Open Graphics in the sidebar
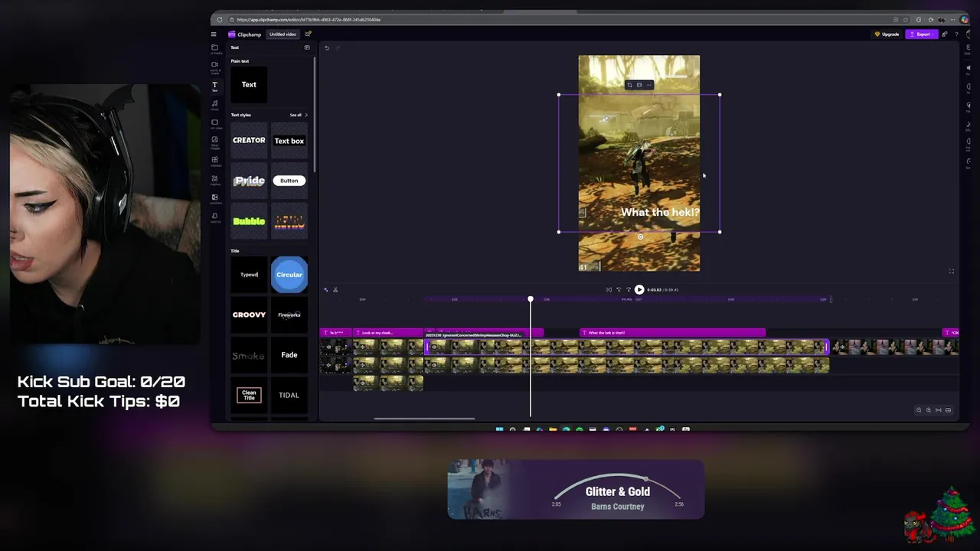The height and width of the screenshot is (551, 980). point(215,180)
